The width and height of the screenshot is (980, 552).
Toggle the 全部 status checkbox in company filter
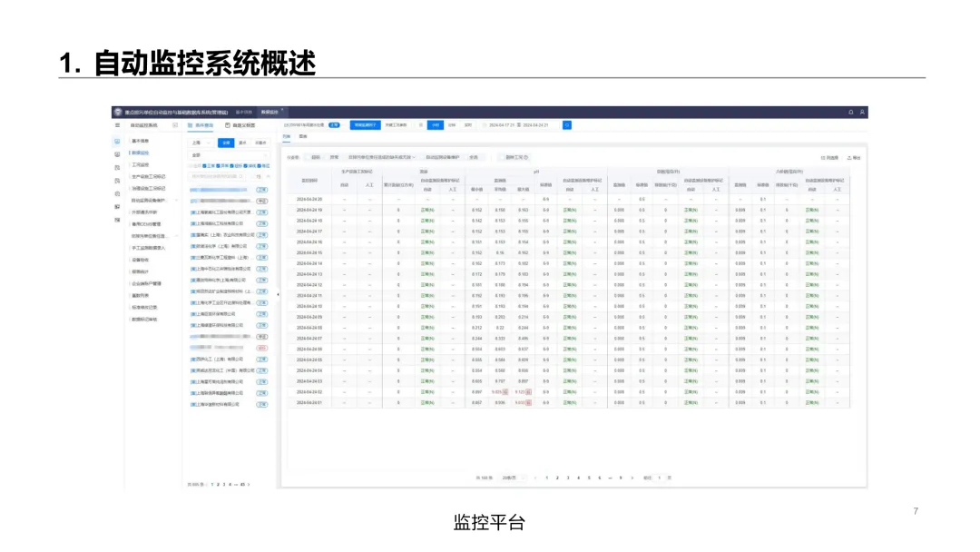click(x=191, y=165)
